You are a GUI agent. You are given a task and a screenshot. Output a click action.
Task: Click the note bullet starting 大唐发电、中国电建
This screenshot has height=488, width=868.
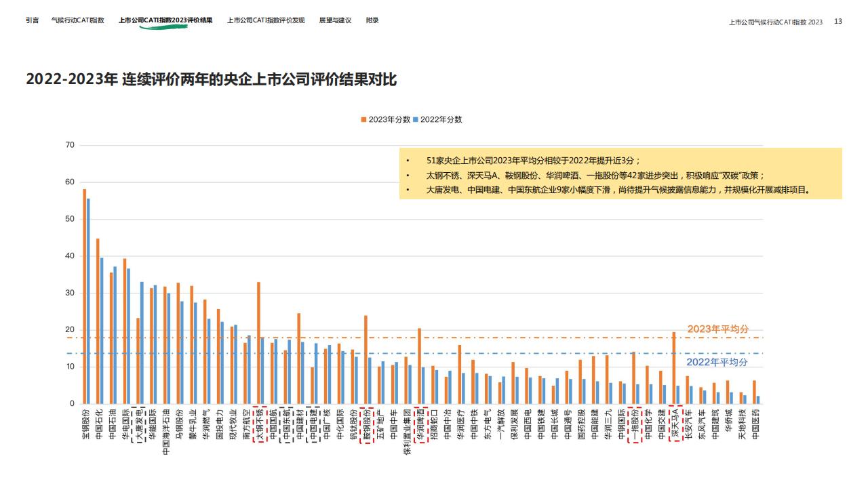pos(618,190)
